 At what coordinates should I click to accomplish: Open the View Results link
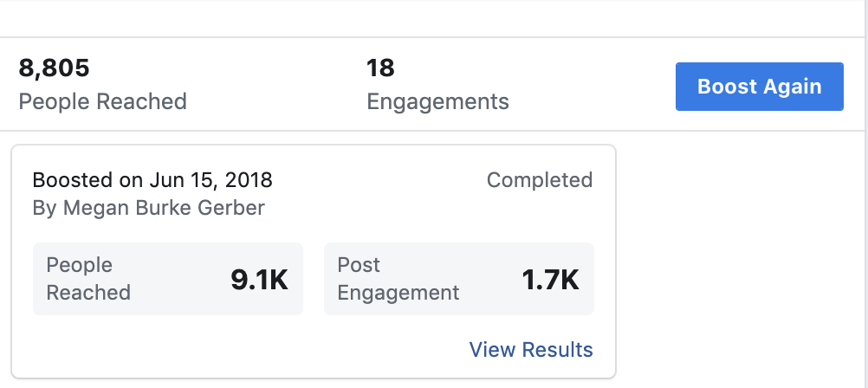pos(531,350)
